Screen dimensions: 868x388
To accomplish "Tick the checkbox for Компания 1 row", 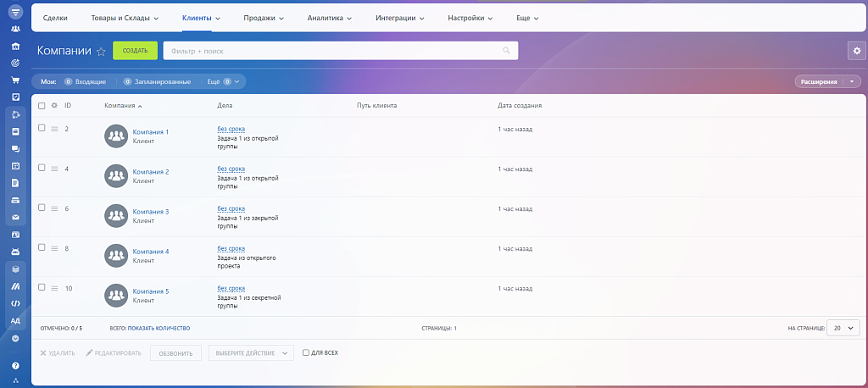I will (42, 128).
